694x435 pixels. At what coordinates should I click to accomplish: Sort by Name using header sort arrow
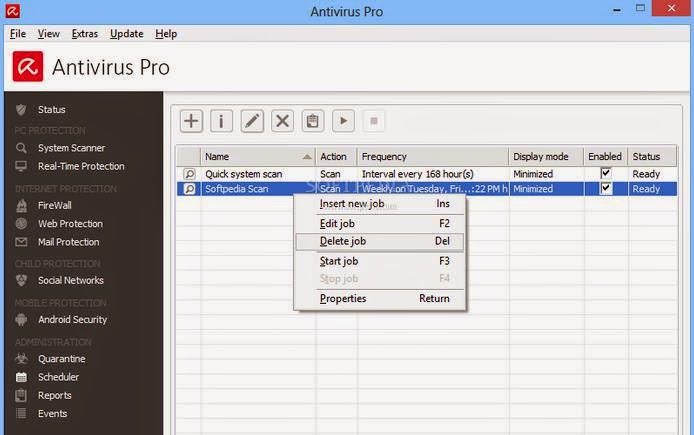pyautogui.click(x=307, y=157)
